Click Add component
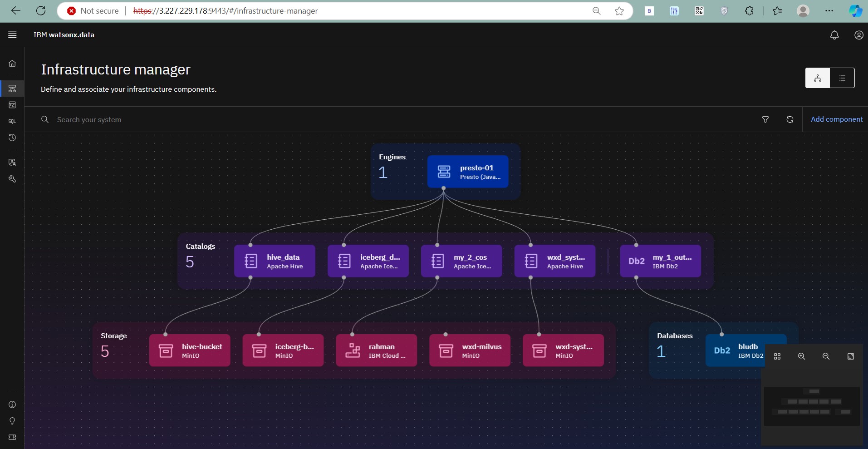Screen dimensions: 868x449 pos(837,119)
